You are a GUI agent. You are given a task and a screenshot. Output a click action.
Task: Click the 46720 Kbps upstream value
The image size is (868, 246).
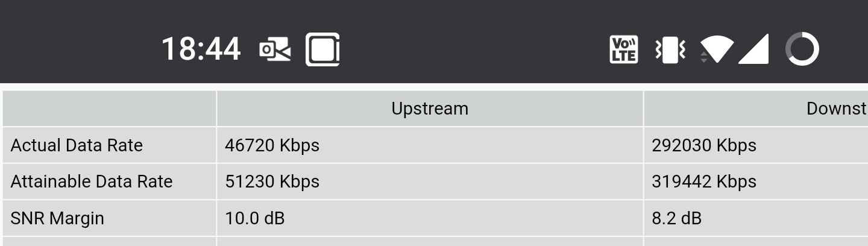(272, 145)
